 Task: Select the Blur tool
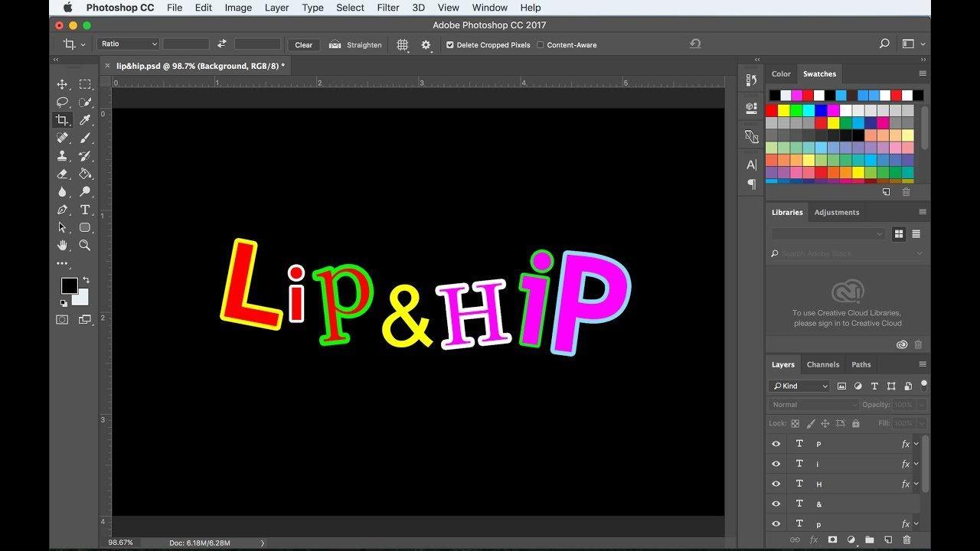pyautogui.click(x=62, y=192)
